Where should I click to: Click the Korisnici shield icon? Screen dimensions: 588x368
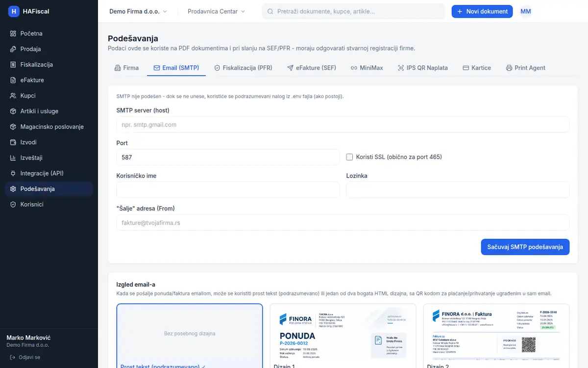[x=13, y=205]
